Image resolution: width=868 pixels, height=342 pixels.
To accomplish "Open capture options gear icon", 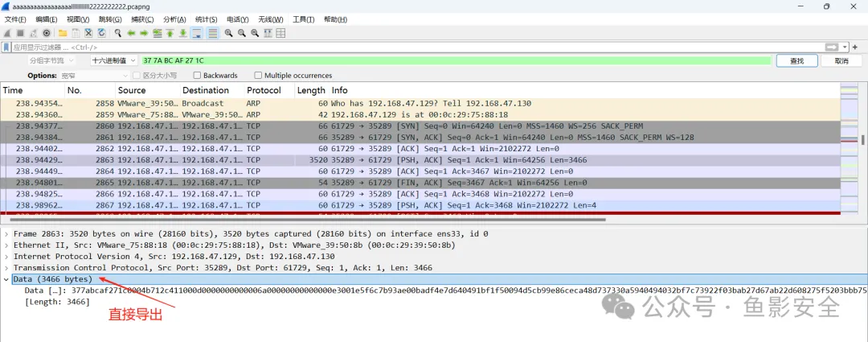I will coord(47,33).
